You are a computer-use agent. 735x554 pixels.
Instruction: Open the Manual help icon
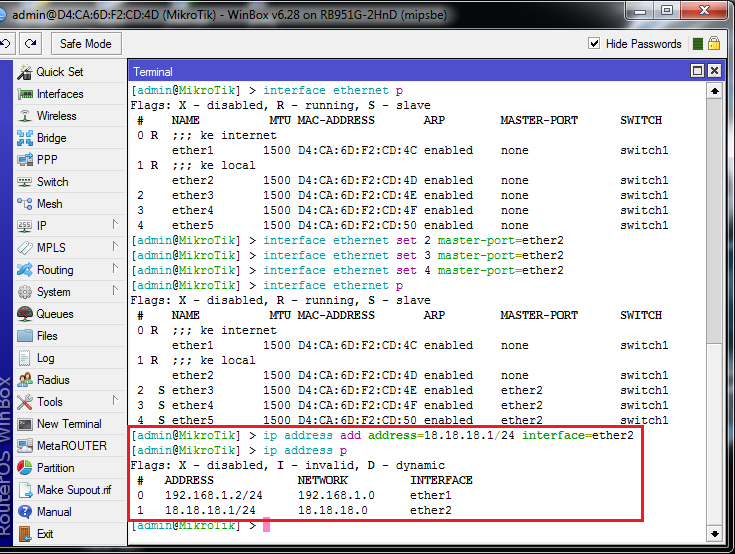pyautogui.click(x=25, y=512)
